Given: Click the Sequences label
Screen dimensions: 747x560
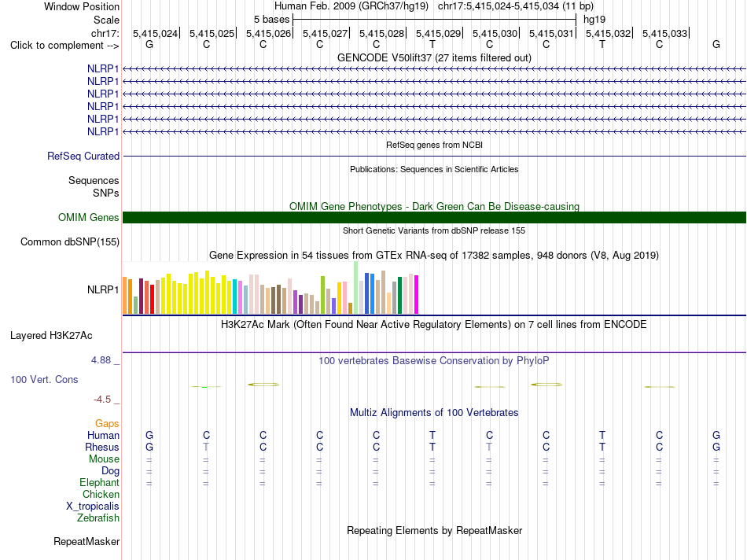Looking at the screenshot, I should click(94, 181).
